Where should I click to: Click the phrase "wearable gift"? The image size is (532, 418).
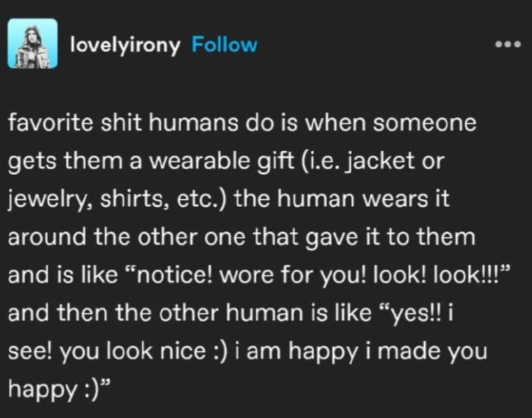pyautogui.click(x=221, y=161)
